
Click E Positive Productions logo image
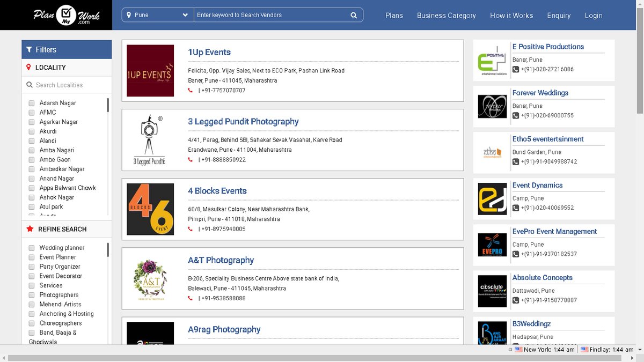(x=492, y=61)
